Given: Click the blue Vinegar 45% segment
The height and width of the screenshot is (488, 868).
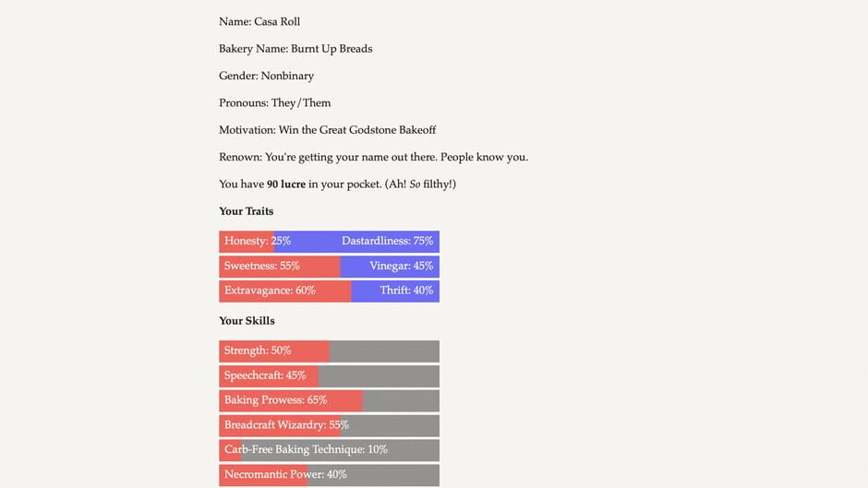Looking at the screenshot, I should pyautogui.click(x=390, y=267).
